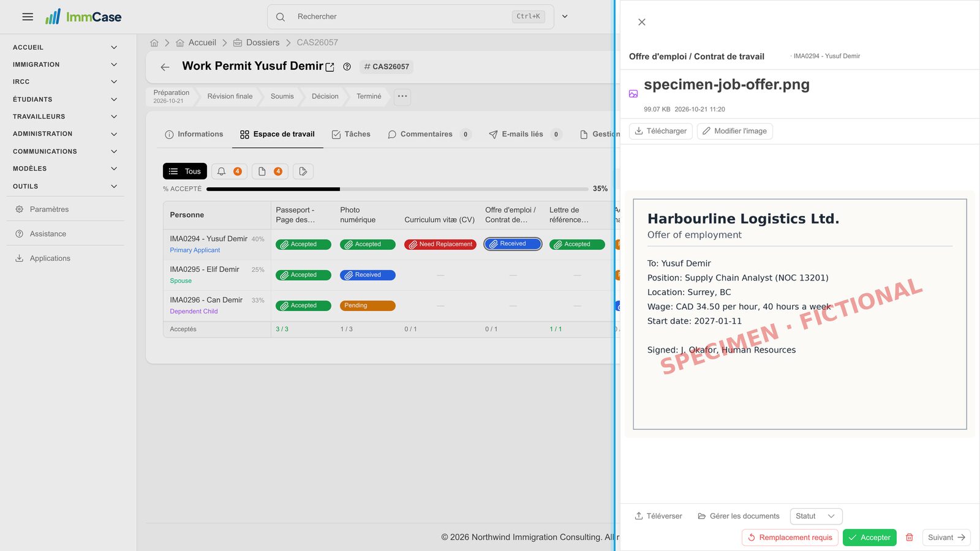Select the Received badge for Elif Demir photo

367,275
